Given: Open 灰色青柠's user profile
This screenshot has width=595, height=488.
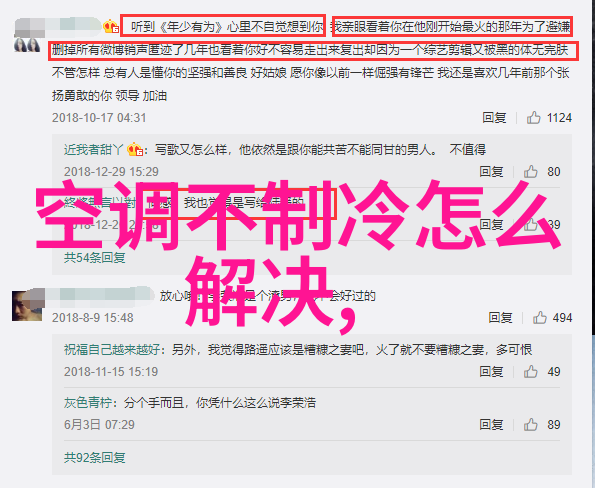Looking at the screenshot, I should coord(88,403).
